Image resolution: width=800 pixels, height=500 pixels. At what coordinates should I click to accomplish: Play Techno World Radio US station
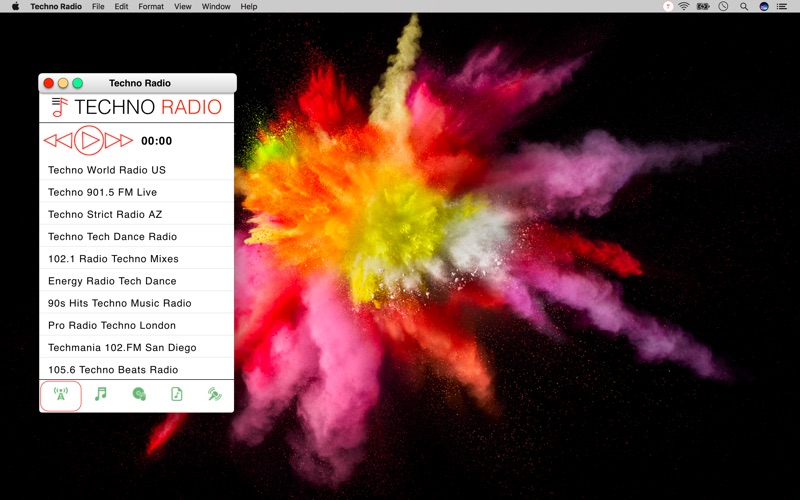(137, 170)
